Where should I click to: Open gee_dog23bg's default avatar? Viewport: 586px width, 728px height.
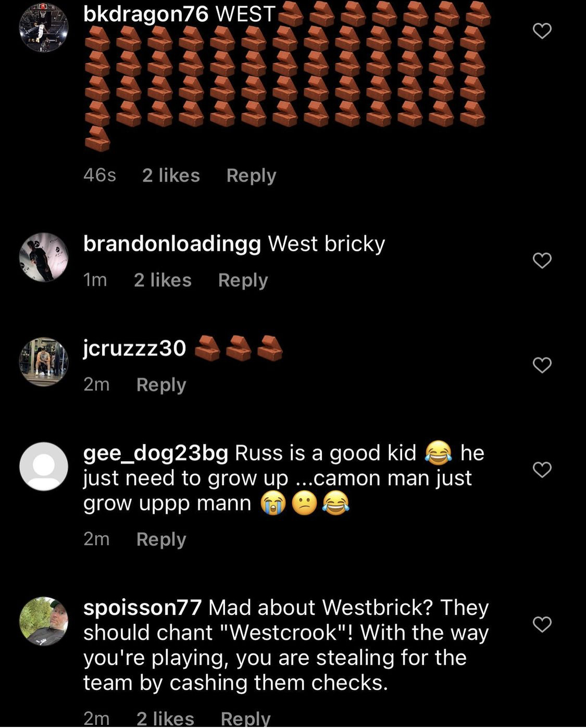point(44,466)
